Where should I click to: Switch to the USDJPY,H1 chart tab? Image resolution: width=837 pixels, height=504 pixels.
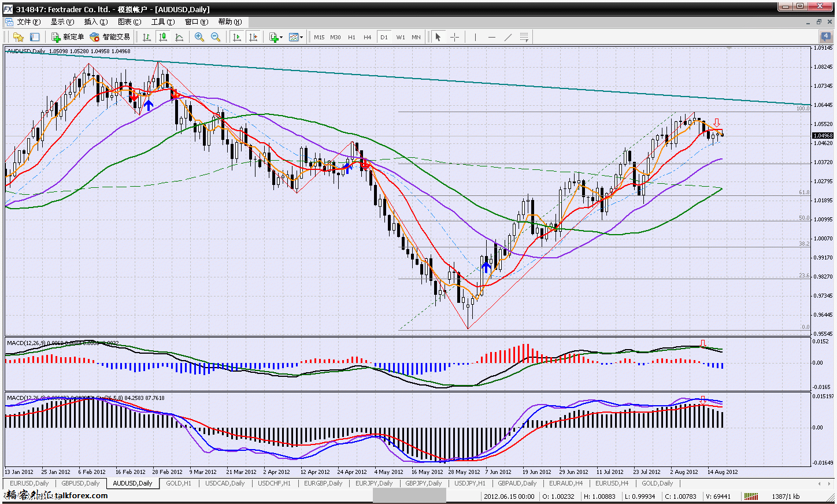[469, 483]
